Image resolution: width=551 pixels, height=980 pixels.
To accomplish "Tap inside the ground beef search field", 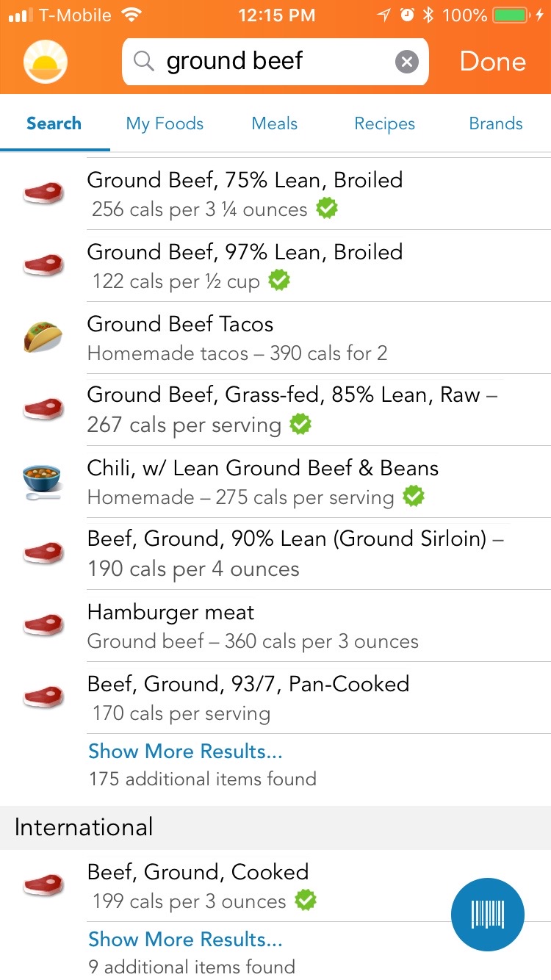I will tap(272, 62).
